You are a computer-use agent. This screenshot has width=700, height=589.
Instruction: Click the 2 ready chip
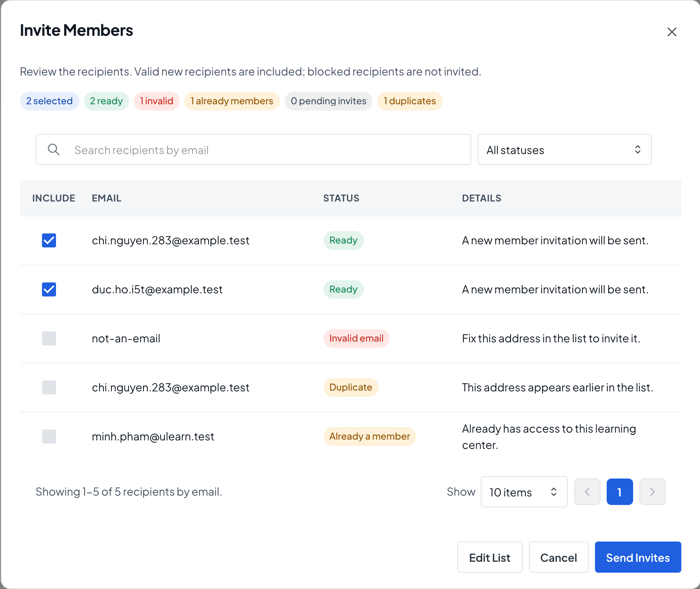tap(107, 101)
